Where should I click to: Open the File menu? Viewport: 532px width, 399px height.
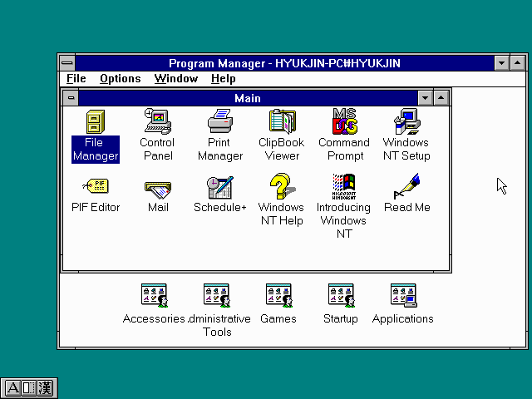click(x=76, y=79)
